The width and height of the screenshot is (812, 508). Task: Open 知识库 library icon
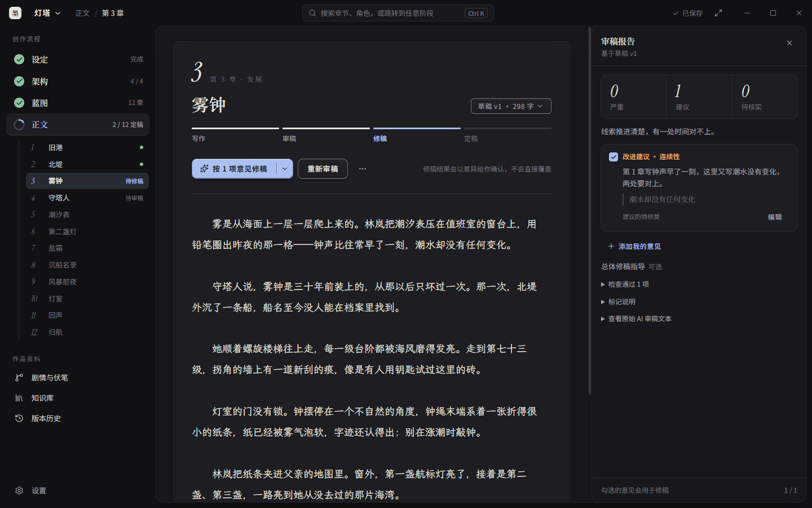tap(19, 398)
